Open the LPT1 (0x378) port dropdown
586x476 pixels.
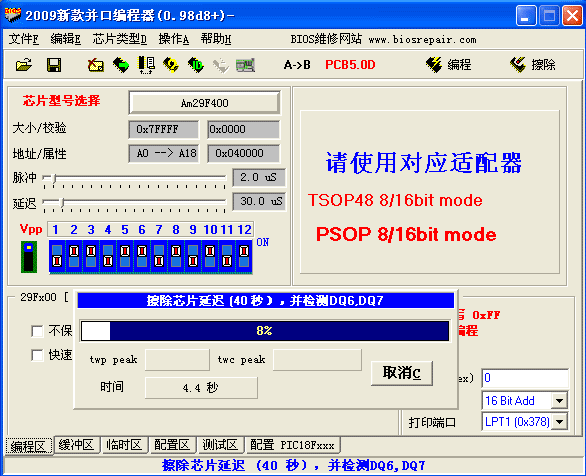[559, 422]
